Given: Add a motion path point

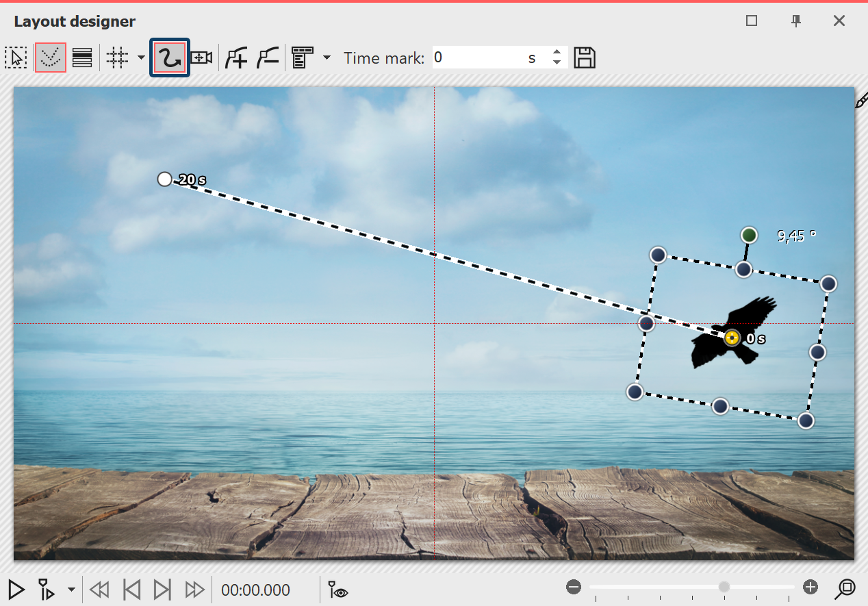Looking at the screenshot, I should pyautogui.click(x=236, y=58).
